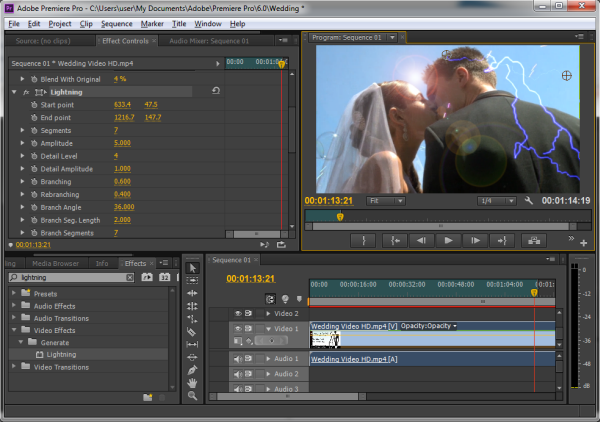Click Go to In point button
The height and width of the screenshot is (422, 600).
pos(395,241)
